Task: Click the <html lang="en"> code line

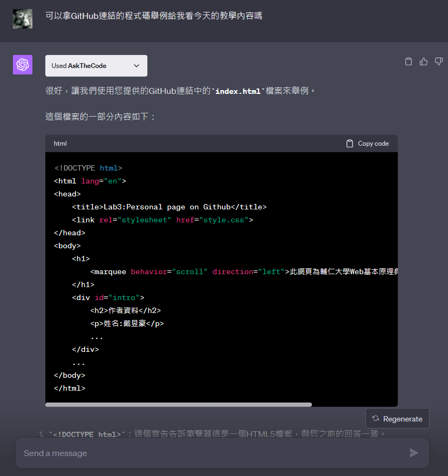Action: pos(90,181)
